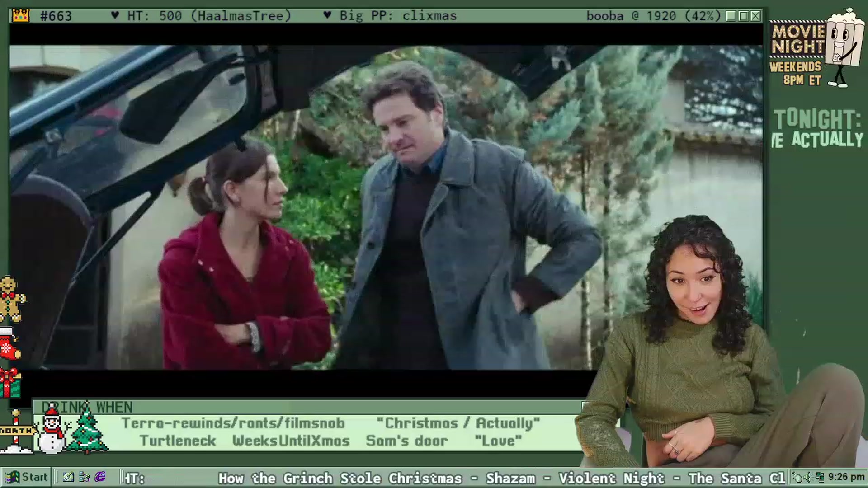Click Shazam in the taskbar ticker
Screen dimensions: 868x488
coord(510,478)
